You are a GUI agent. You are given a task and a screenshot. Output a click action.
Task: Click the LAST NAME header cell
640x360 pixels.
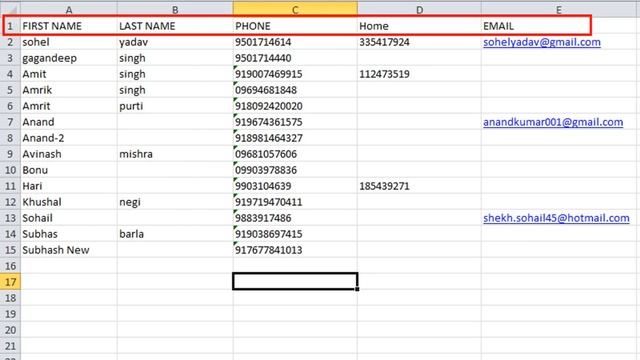(x=175, y=26)
